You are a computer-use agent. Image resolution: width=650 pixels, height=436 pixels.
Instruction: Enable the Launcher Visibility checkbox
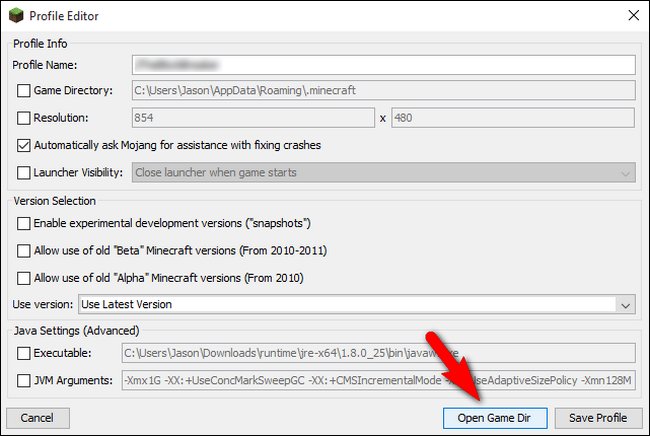pyautogui.click(x=24, y=172)
